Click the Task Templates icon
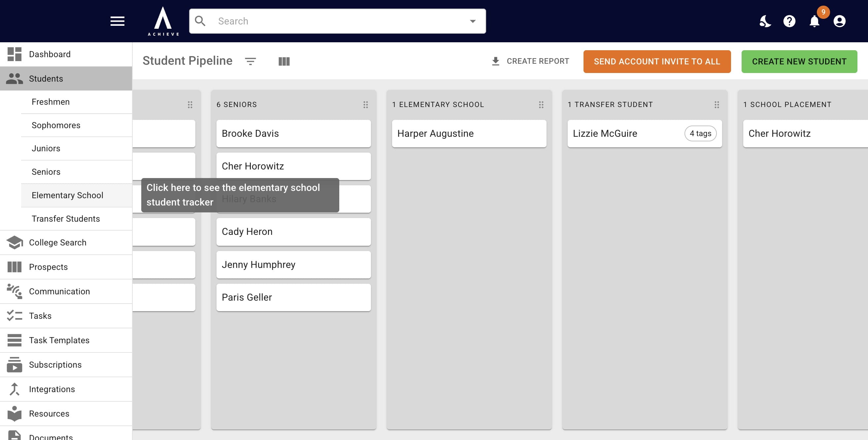Viewport: 868px width, 440px height. [14, 340]
